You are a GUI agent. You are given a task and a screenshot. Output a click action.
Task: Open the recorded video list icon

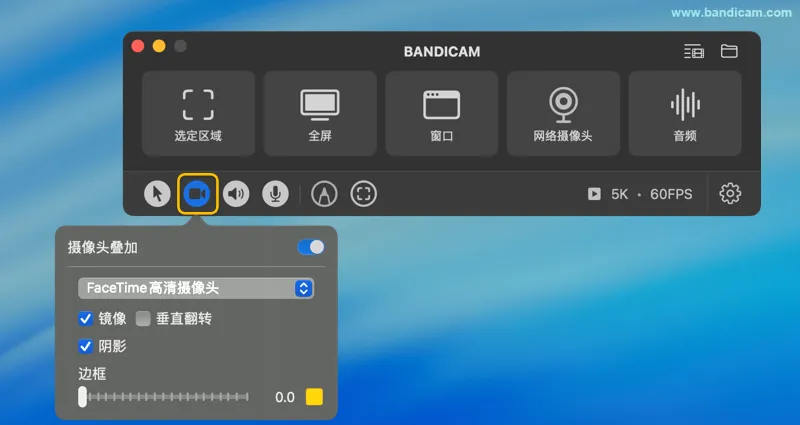pos(694,52)
